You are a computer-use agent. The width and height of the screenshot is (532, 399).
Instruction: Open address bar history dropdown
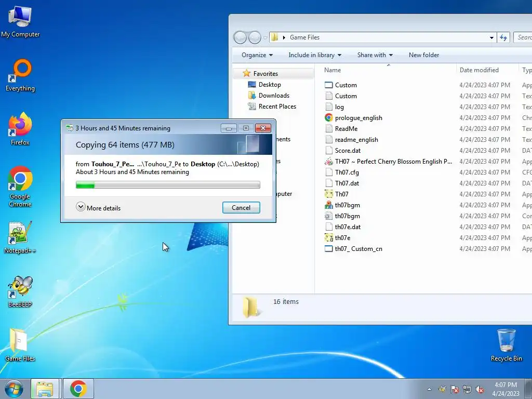coord(491,37)
